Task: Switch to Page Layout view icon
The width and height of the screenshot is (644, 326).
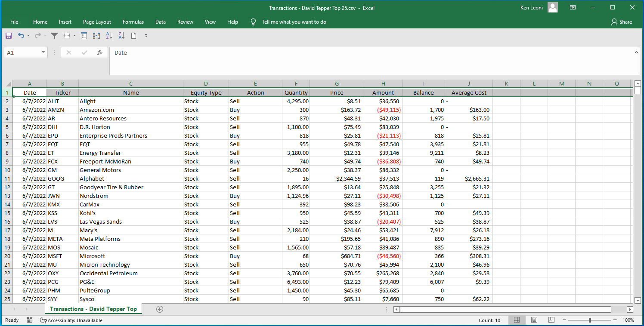Action: point(534,320)
